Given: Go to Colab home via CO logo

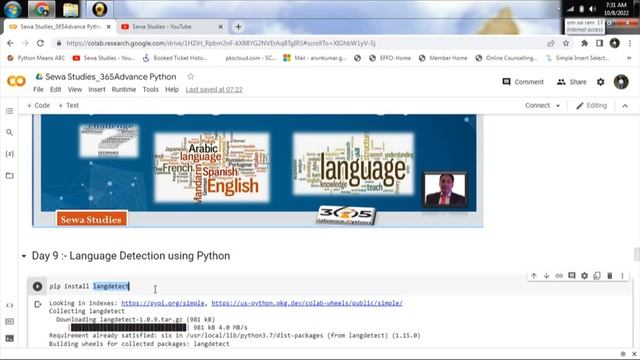Looking at the screenshot, I should pyautogui.click(x=16, y=81).
